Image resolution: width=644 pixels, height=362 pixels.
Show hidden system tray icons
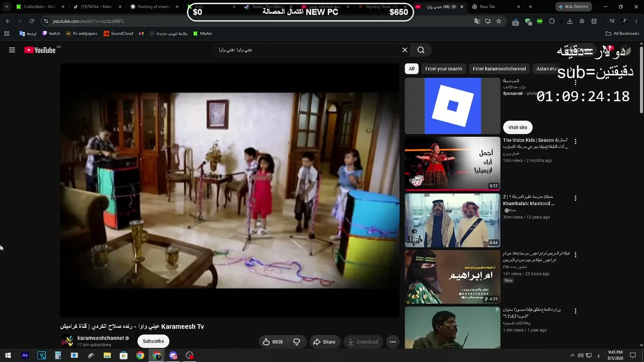(572, 355)
